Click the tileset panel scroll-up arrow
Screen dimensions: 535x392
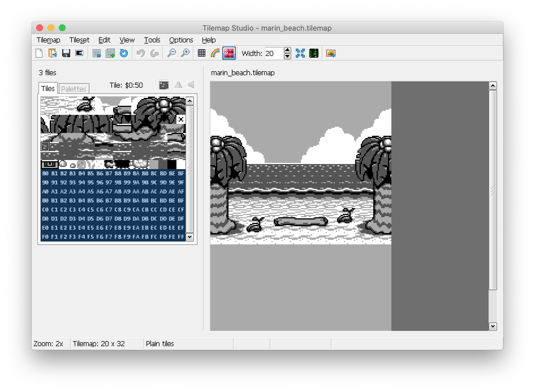click(x=190, y=101)
